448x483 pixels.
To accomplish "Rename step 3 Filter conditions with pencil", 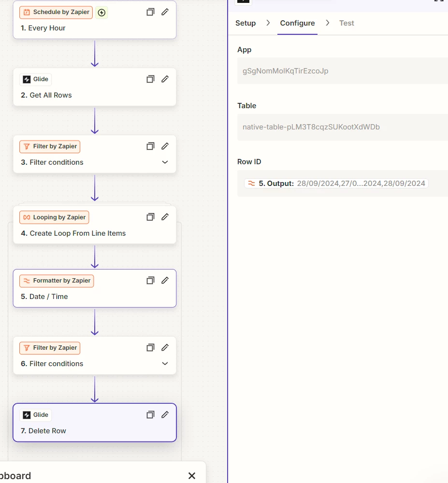I will [x=165, y=146].
